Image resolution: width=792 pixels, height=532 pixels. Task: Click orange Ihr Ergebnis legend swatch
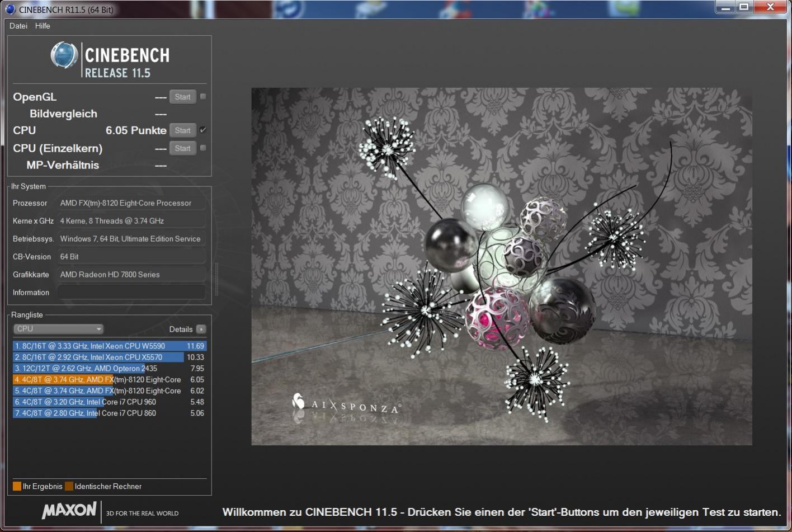[17, 486]
